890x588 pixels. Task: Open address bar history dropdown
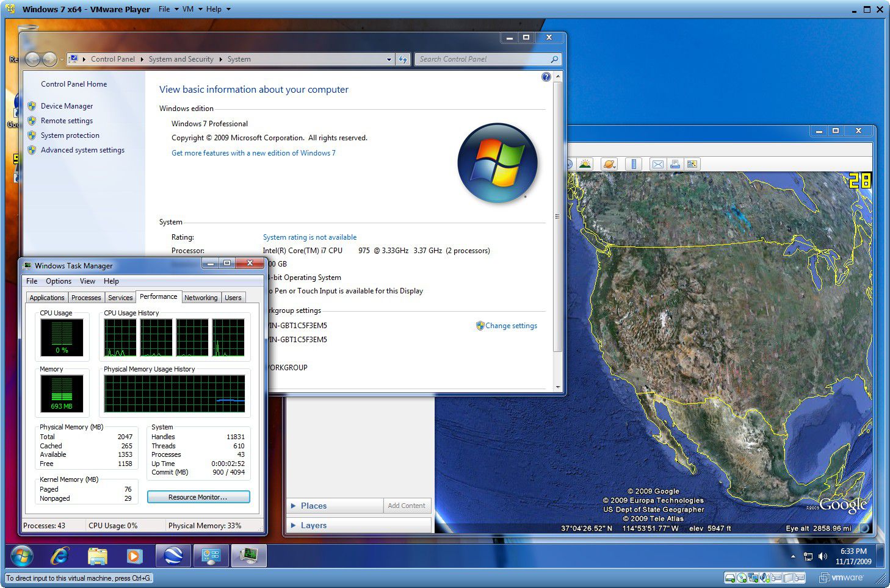[x=389, y=59]
